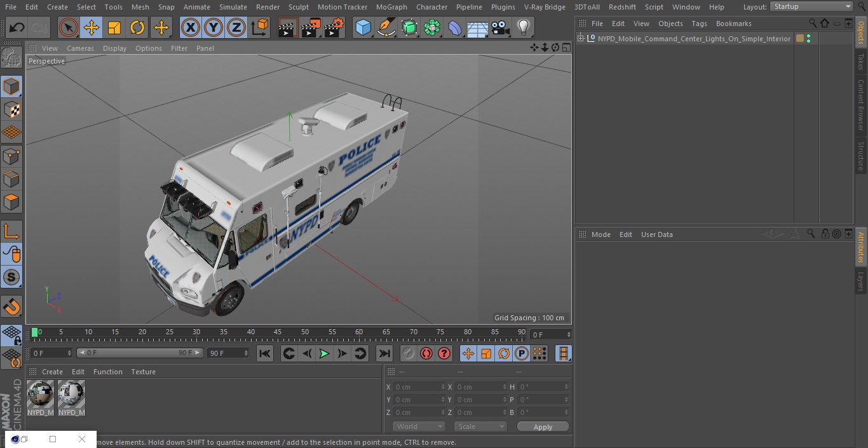
Task: Open the Scale mode dropdown
Action: coord(480,426)
